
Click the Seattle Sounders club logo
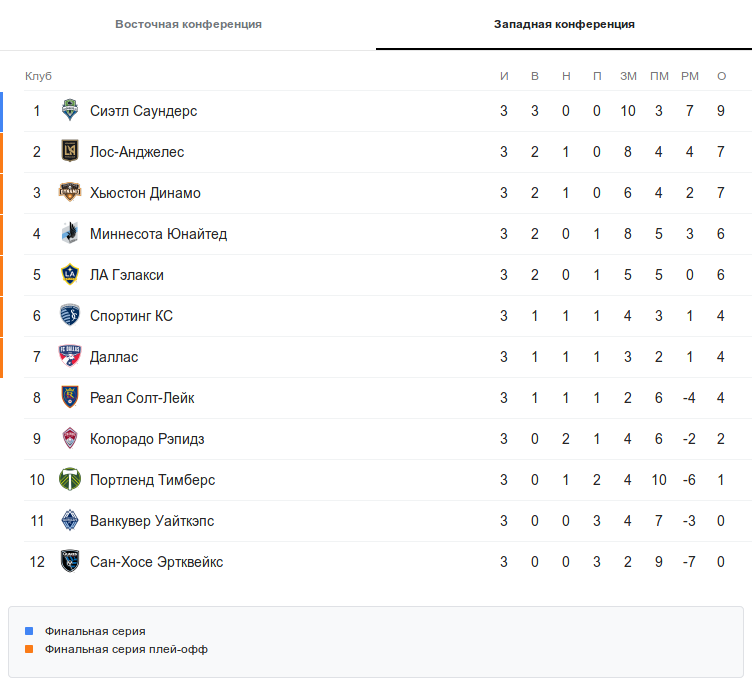tap(69, 111)
